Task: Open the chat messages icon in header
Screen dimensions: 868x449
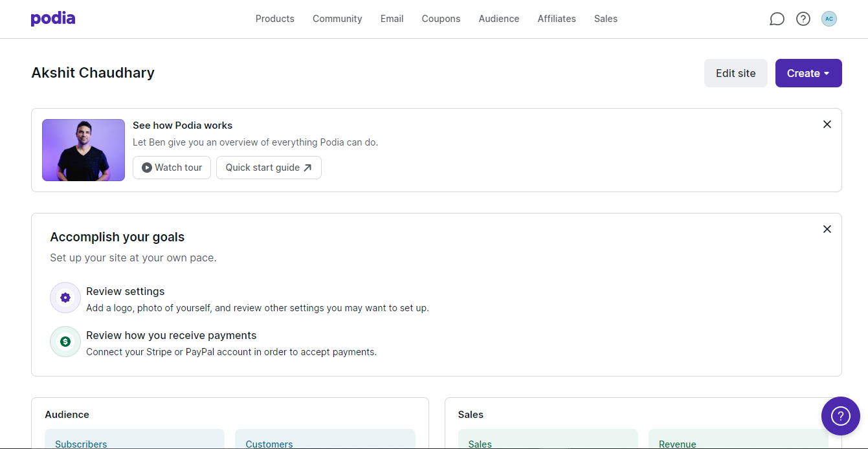Action: tap(777, 19)
